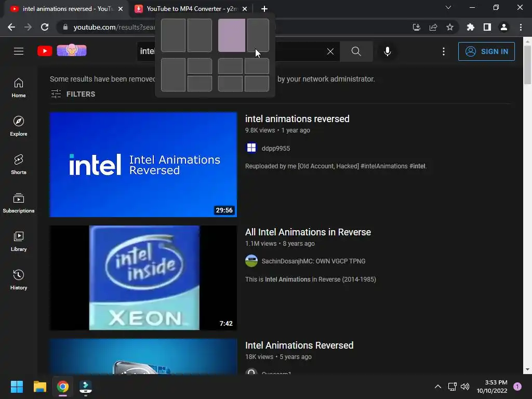Open the intel animations reversed video thumbnail

(x=143, y=165)
